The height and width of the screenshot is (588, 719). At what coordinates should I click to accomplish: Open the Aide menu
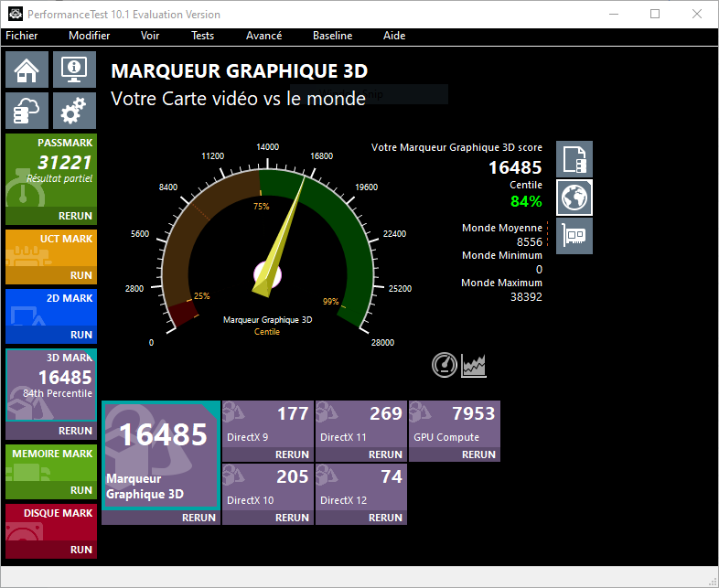(394, 36)
